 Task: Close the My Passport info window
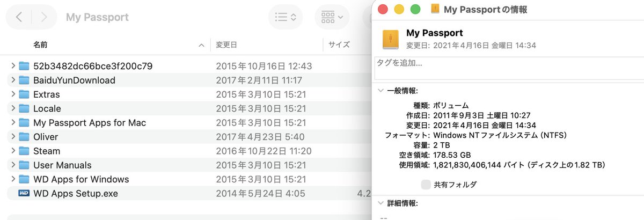click(383, 9)
